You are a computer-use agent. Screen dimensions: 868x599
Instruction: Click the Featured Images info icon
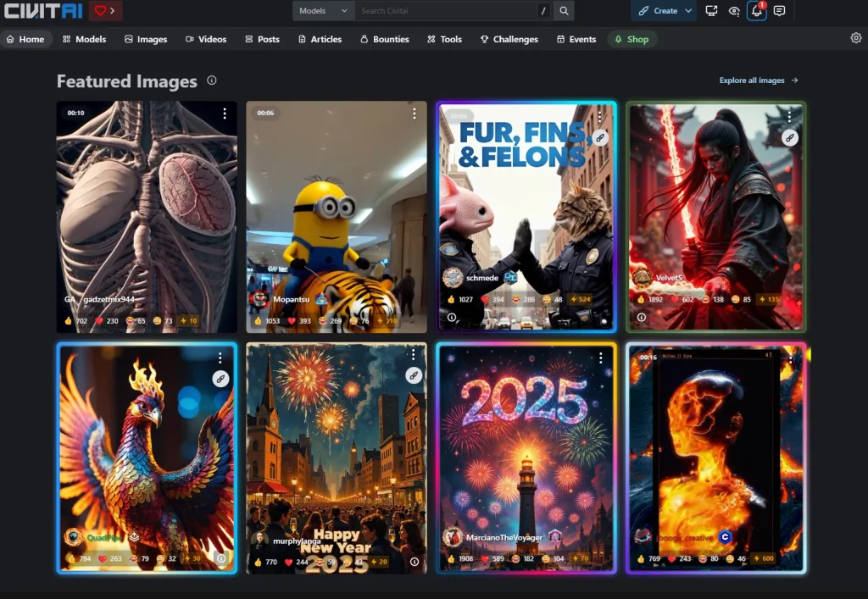212,80
